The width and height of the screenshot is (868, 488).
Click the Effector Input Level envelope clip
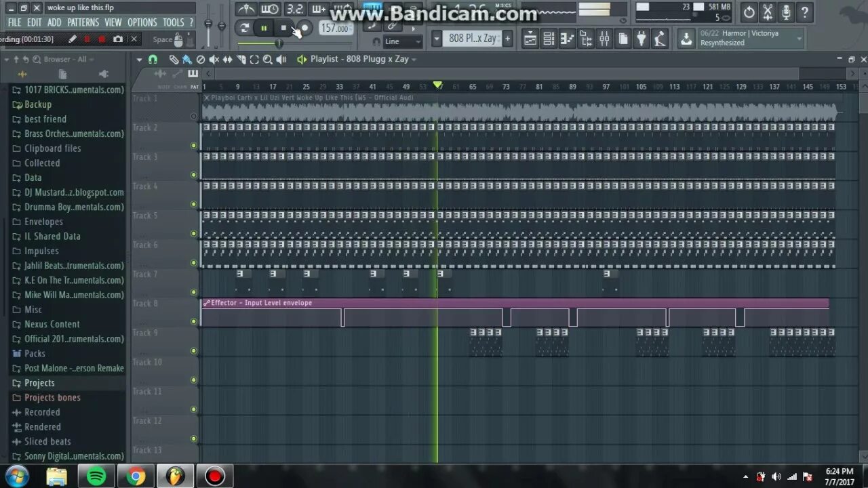pyautogui.click(x=515, y=313)
